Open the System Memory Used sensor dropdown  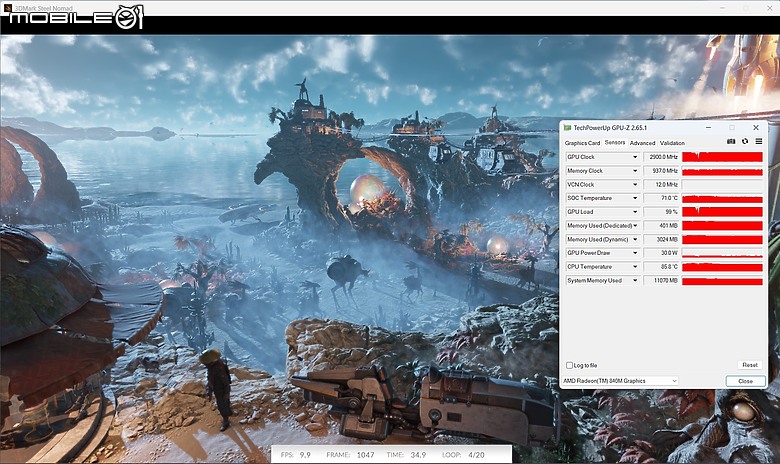coord(635,281)
